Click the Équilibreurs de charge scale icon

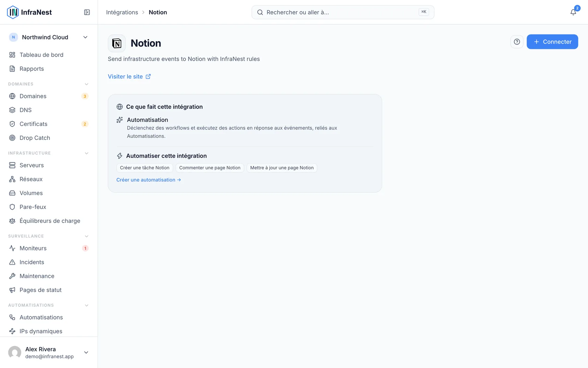(x=12, y=221)
